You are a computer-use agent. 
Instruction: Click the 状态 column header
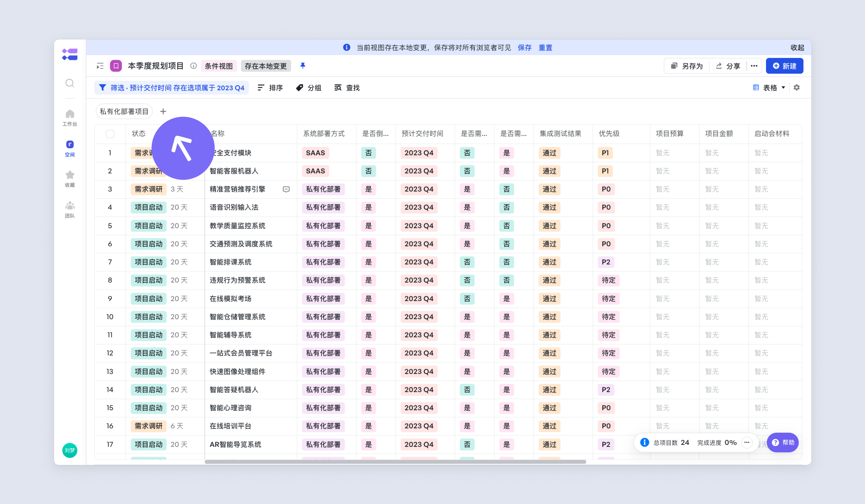point(139,134)
